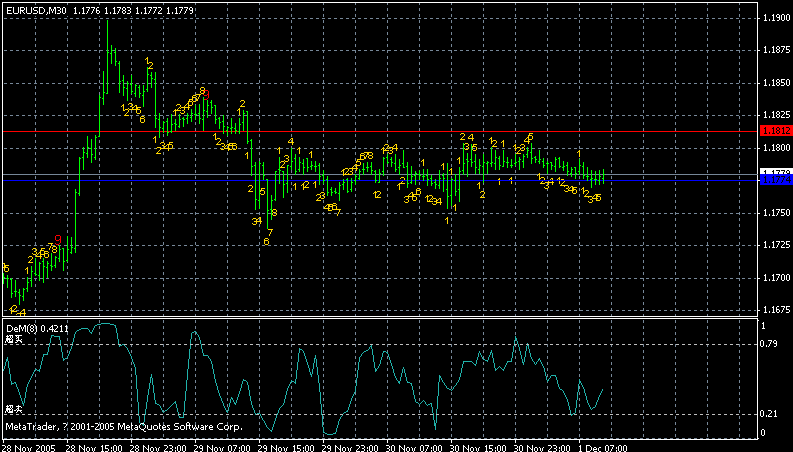Screen dimensions: 793x452
Task: Click the MetaQuotes Software Corp. copyright text
Action: tap(123, 427)
